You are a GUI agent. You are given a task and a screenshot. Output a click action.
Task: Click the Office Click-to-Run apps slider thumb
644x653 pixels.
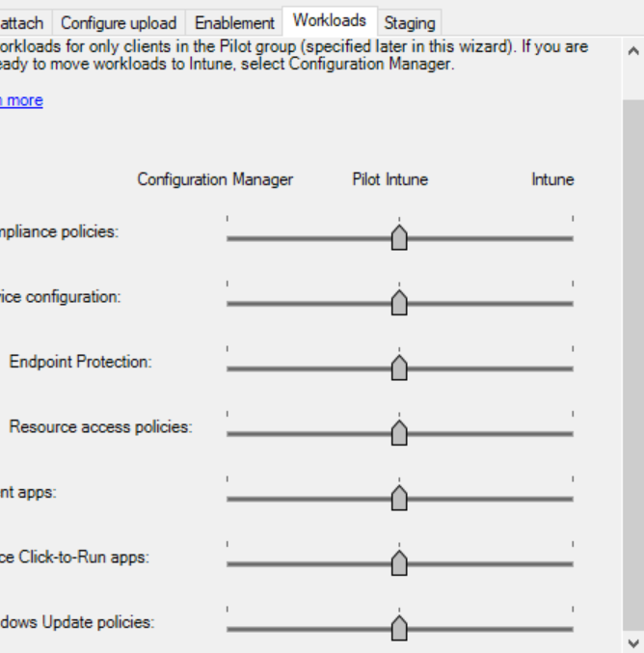(399, 562)
